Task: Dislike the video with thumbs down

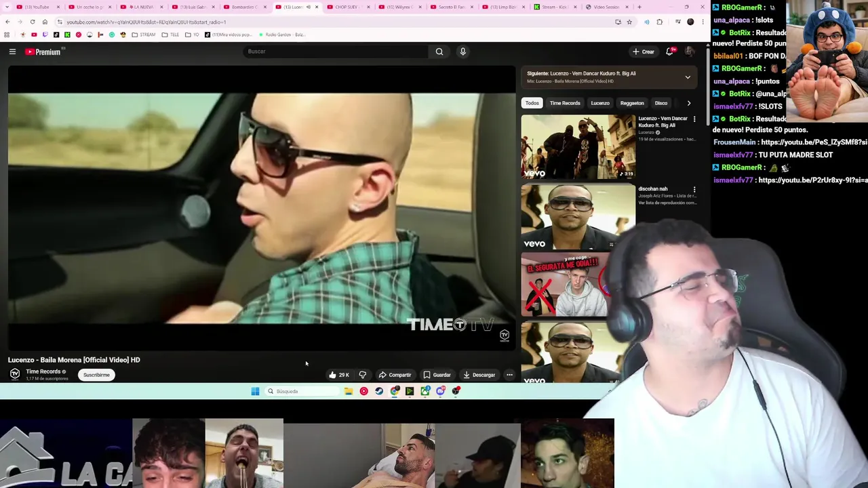Action: point(363,375)
